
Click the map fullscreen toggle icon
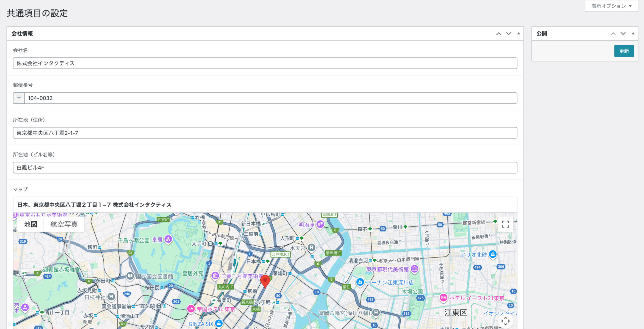click(505, 224)
